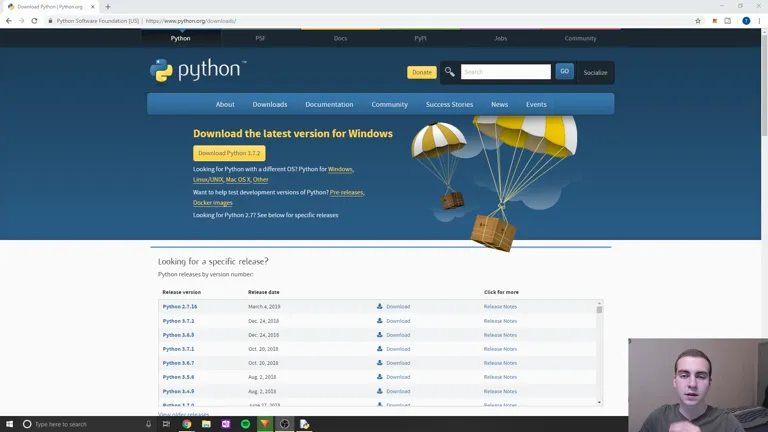Click the download icon for Python 3.6.8
Image resolution: width=768 pixels, height=432 pixels.
[380, 335]
